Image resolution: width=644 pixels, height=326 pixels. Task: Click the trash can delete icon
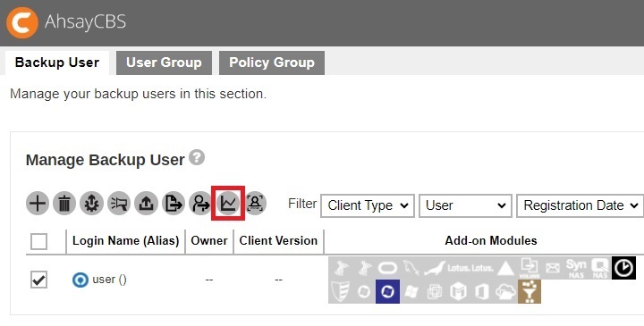coord(64,204)
